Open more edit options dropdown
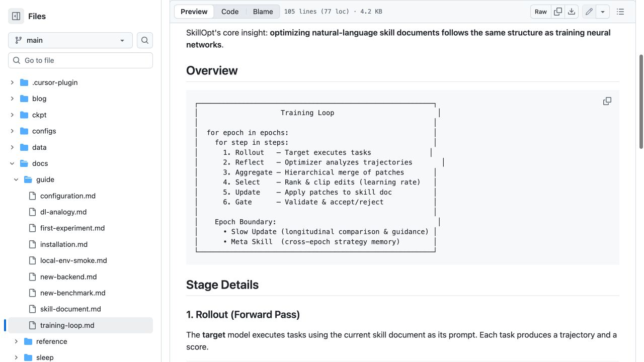Screen dimensions: 644x362 tap(603, 12)
